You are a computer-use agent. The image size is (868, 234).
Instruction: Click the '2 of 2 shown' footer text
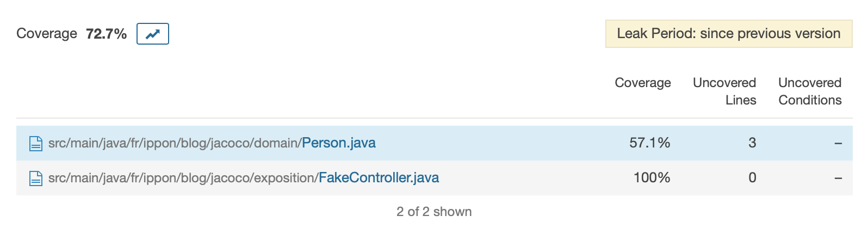434,212
